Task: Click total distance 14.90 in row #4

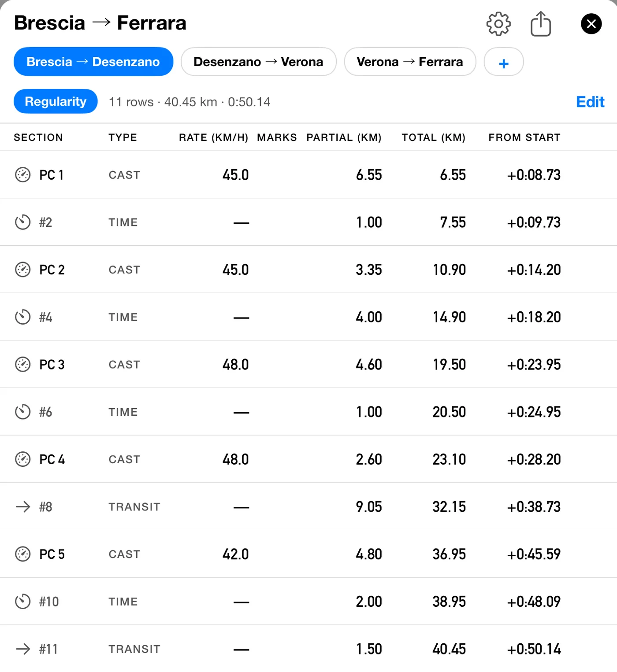Action: point(450,317)
